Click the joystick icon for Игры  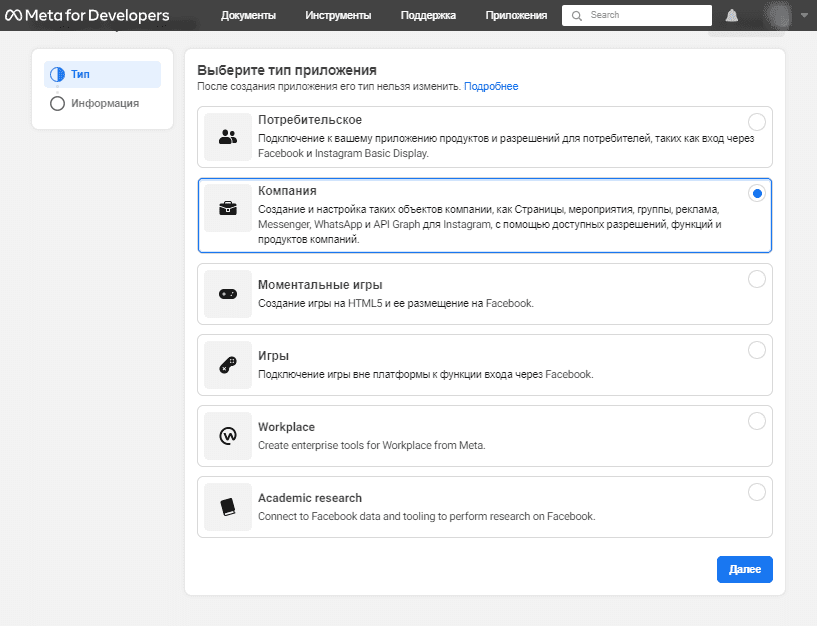[x=228, y=365]
